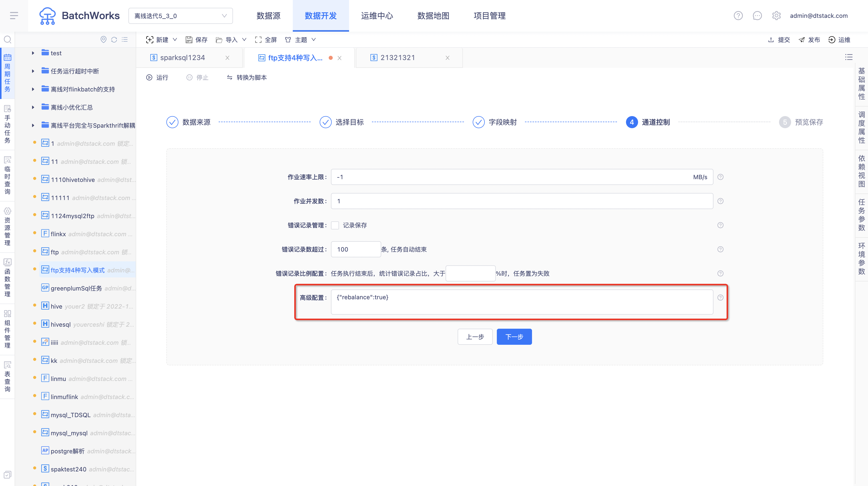Show help for 高级配置
868x486 pixels.
[x=720, y=298]
